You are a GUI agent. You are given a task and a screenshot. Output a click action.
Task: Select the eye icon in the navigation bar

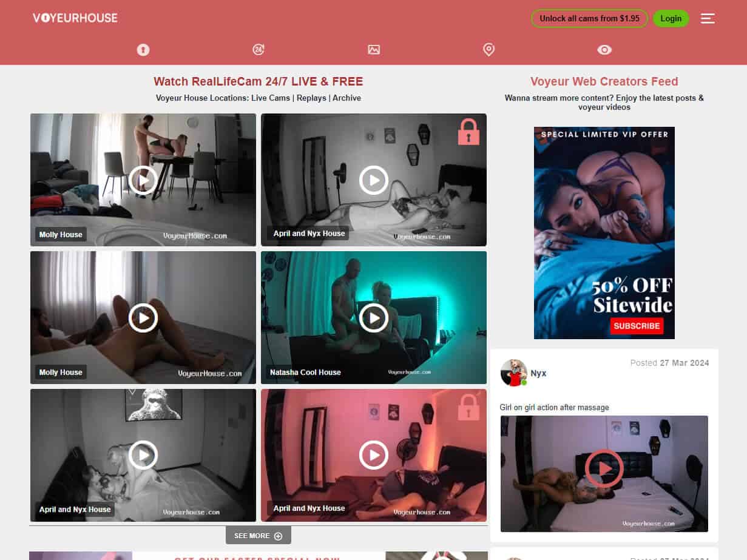point(604,50)
